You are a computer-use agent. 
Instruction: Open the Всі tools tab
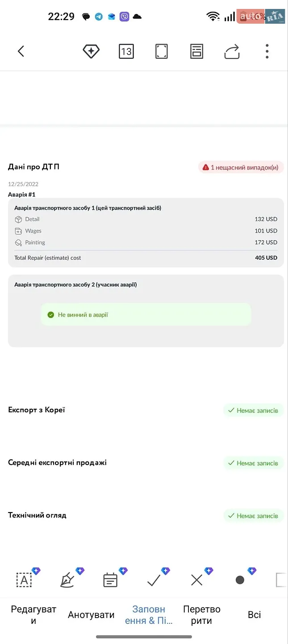(x=255, y=615)
